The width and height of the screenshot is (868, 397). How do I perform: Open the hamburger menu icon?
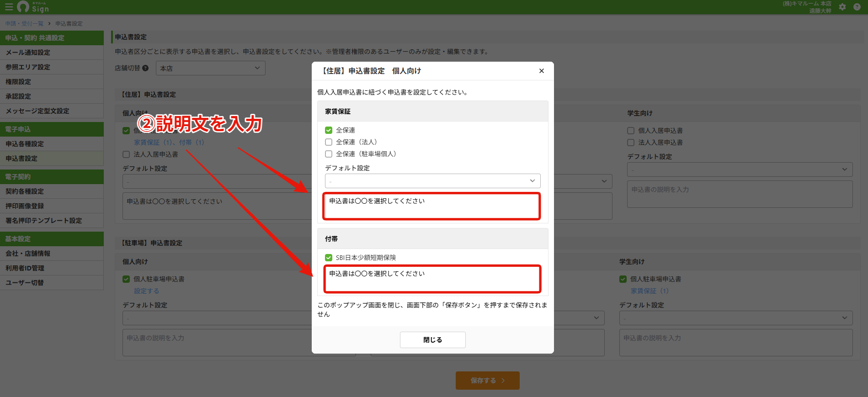point(9,7)
